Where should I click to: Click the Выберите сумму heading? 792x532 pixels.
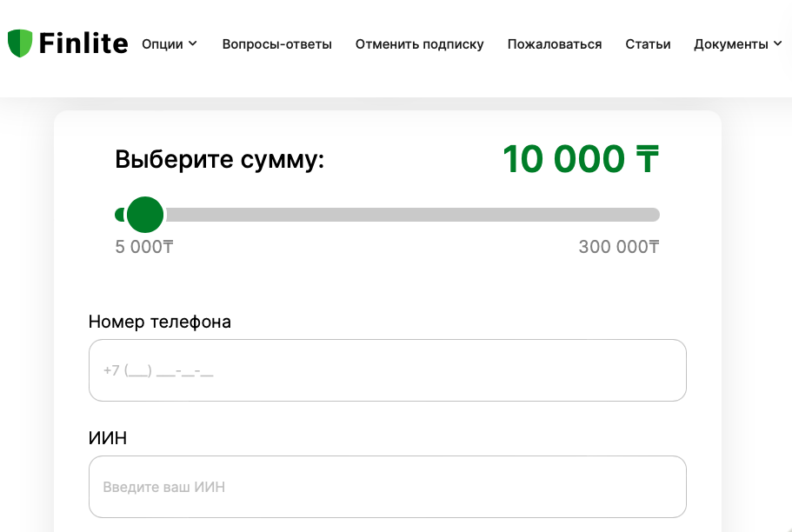219,160
